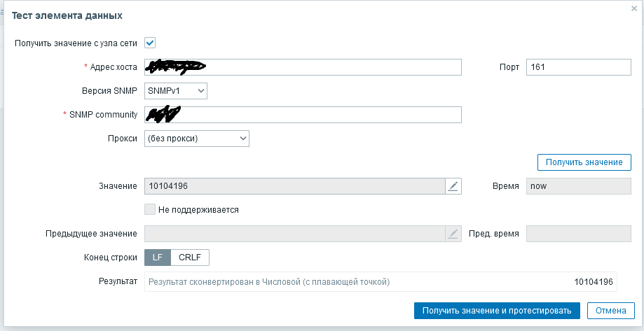Click the Пред. время field
This screenshot has height=331, width=644.
(578, 234)
